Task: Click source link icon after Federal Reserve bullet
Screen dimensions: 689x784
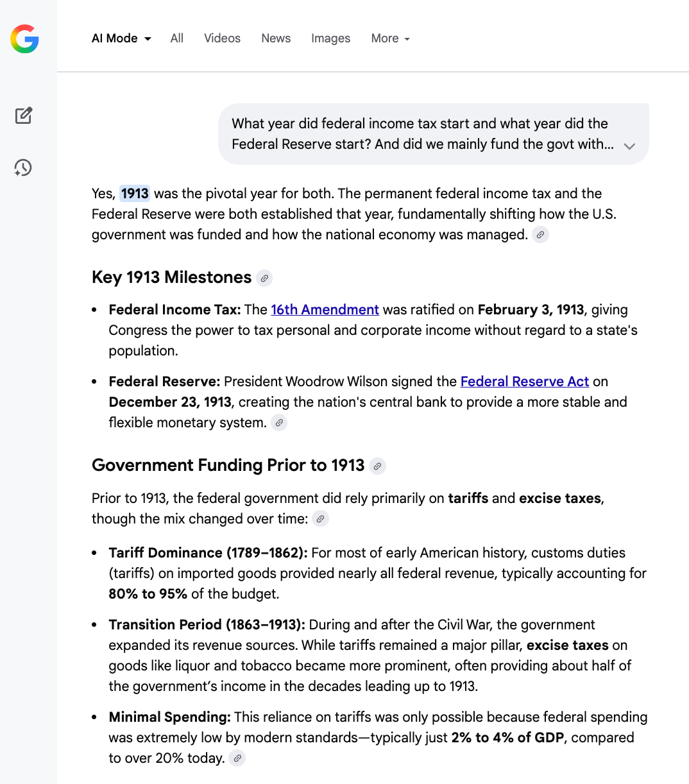Action: 279,423
